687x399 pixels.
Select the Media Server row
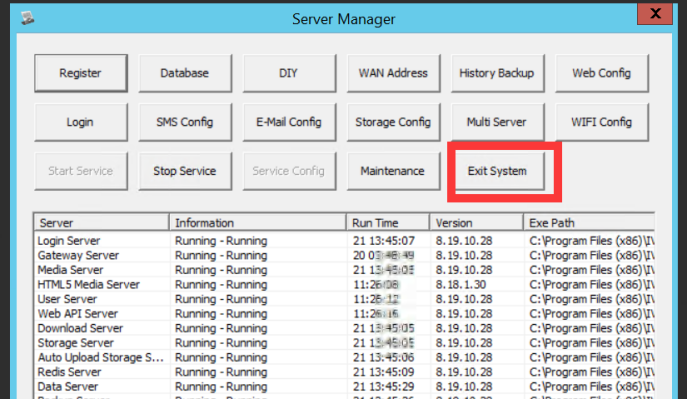(344, 270)
